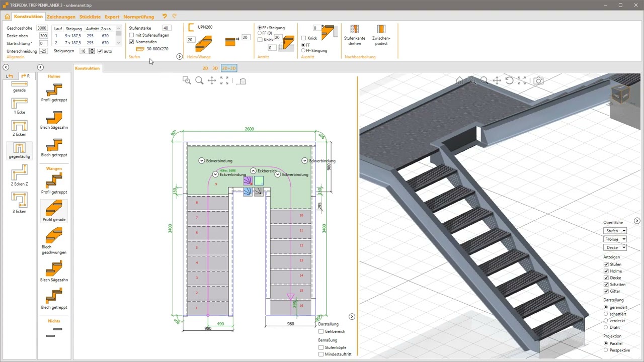Select Blech Sägezahn under Wangen
Image resolution: width=644 pixels, height=362 pixels.
[x=54, y=271]
